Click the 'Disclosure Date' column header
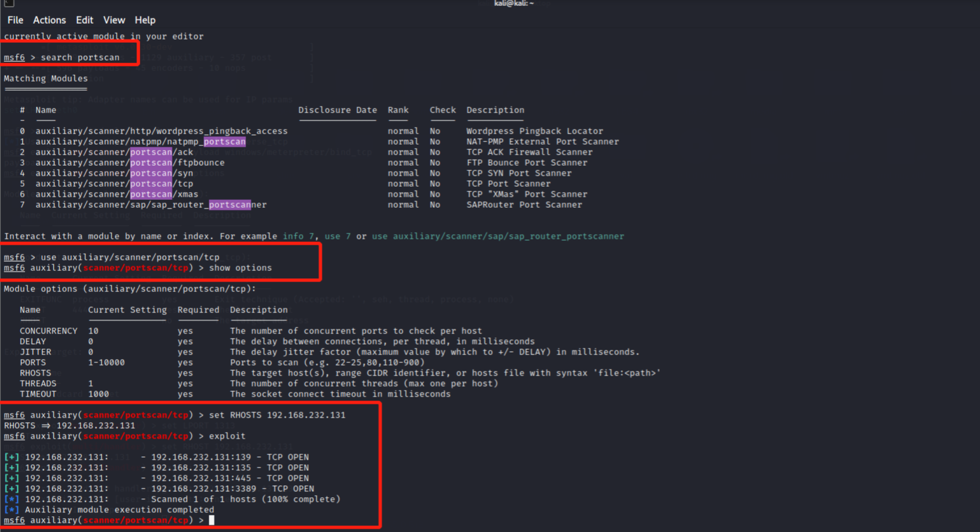The image size is (980, 532). [338, 110]
